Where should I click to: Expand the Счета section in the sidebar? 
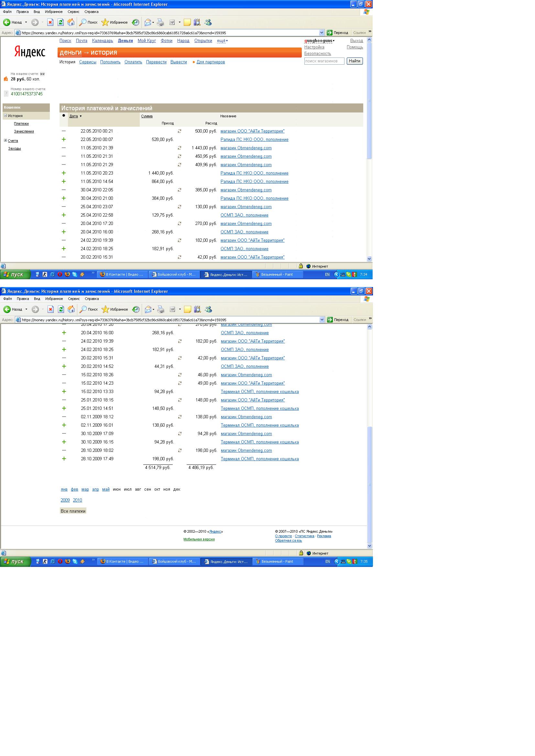(5, 140)
